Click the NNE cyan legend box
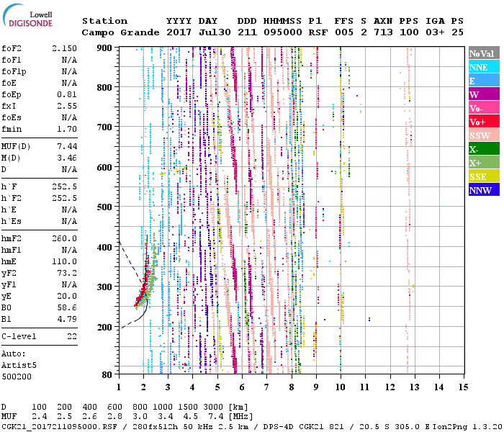The image size is (504, 432). point(481,68)
